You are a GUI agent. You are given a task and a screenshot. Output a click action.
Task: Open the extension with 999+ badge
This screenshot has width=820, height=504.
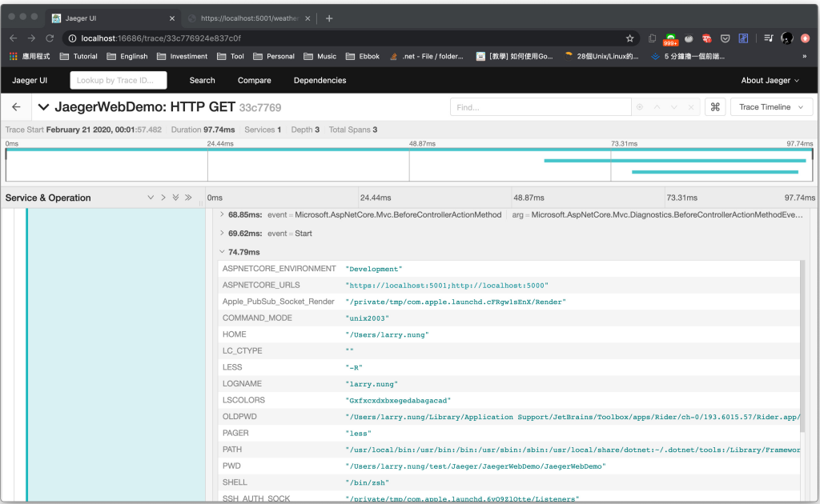[670, 38]
